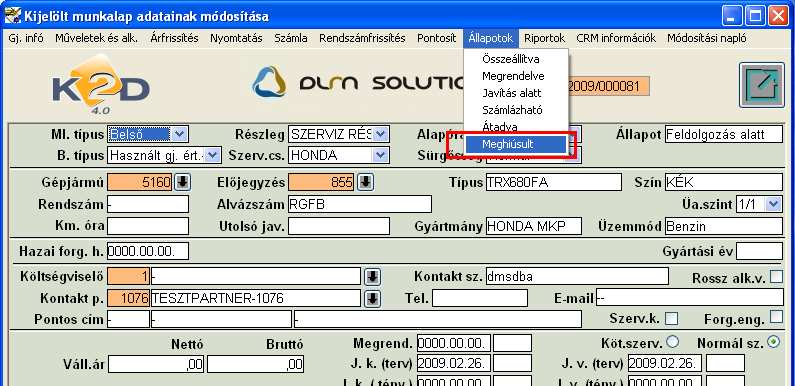The width and height of the screenshot is (795, 386).
Task: Select the Köt.szerv. radio button
Action: click(672, 342)
